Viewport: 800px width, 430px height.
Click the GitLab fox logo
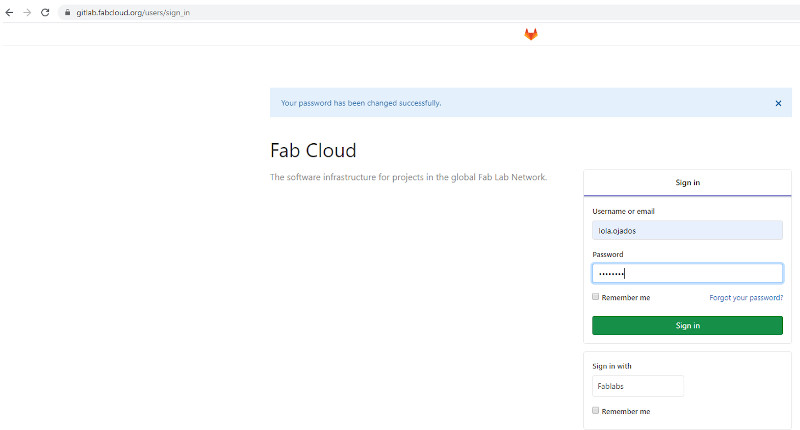(x=531, y=34)
